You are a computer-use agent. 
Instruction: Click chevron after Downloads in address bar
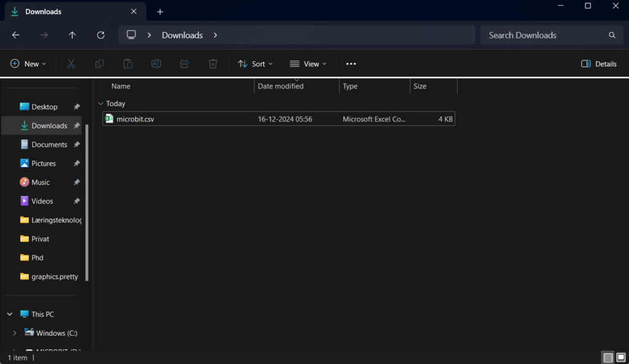pyautogui.click(x=216, y=35)
